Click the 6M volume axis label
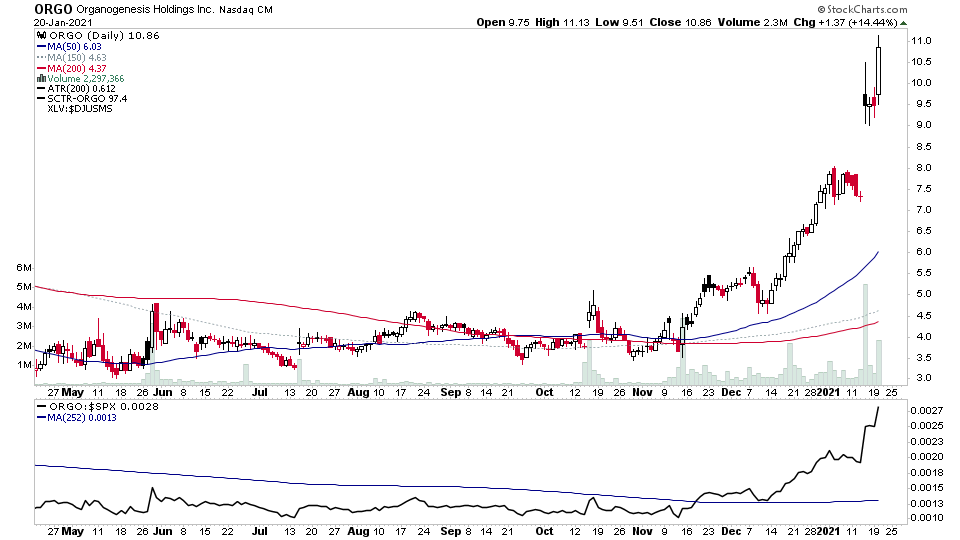Viewport: 960px width, 540px height. (24, 268)
